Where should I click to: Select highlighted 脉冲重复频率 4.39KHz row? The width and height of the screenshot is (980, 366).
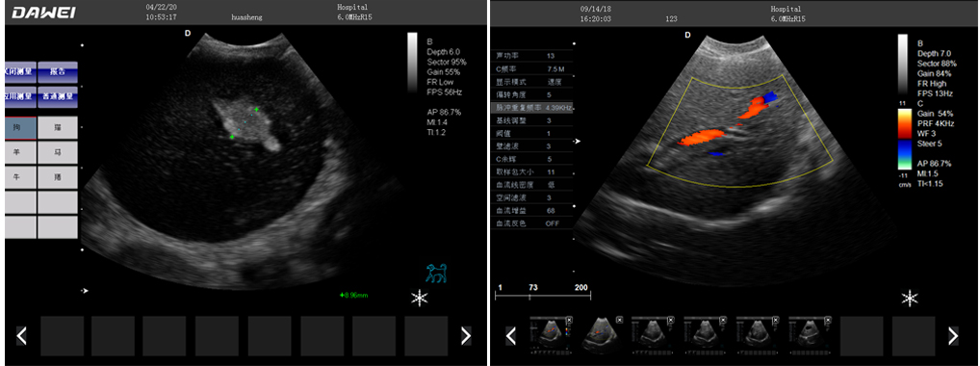coord(530,108)
